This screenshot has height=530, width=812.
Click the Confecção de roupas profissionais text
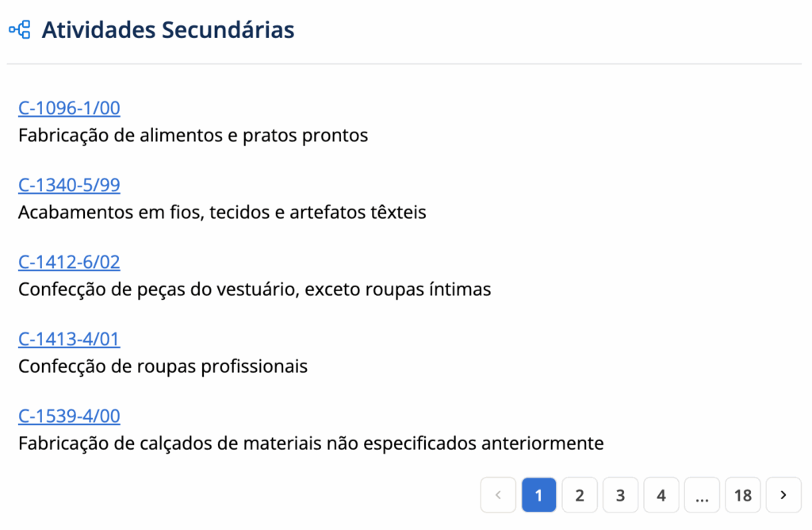pos(163,367)
